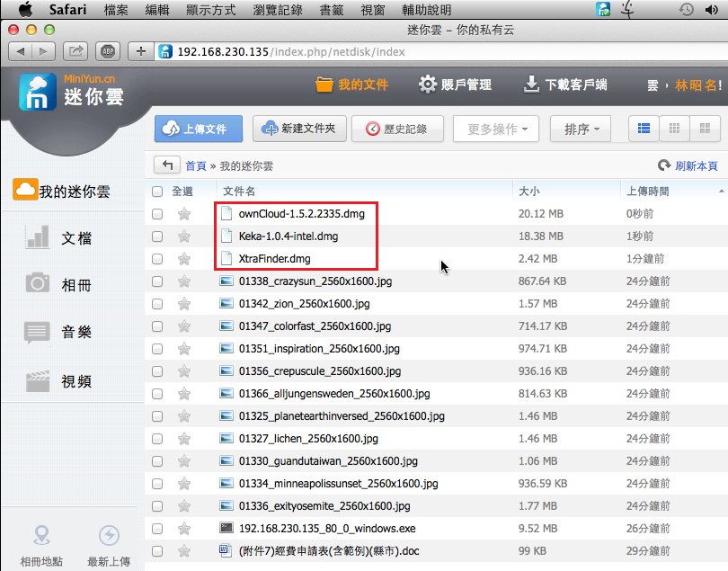Switch to small grid view layout

pos(674,129)
